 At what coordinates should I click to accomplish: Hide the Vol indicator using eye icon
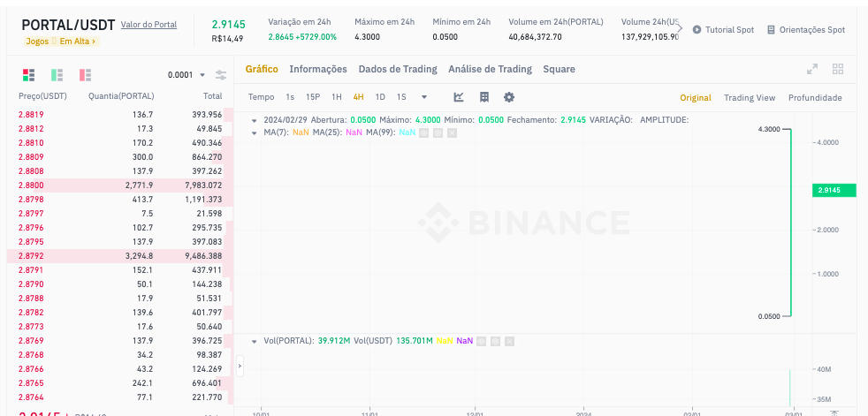[482, 341]
